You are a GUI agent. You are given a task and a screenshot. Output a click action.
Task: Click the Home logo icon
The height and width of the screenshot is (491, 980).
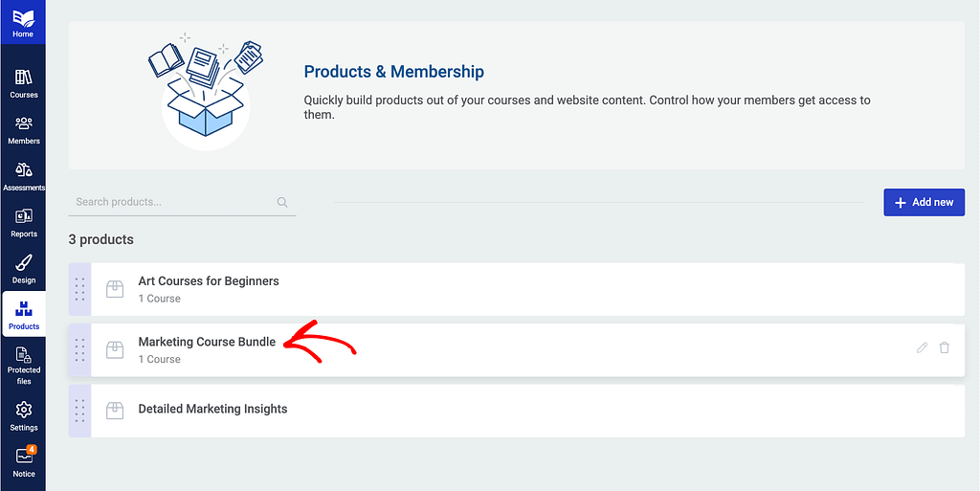[23, 22]
